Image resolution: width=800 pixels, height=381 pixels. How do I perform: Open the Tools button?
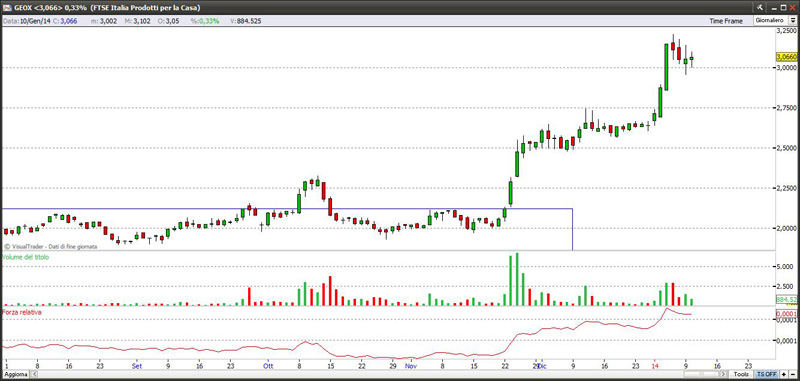point(741,374)
